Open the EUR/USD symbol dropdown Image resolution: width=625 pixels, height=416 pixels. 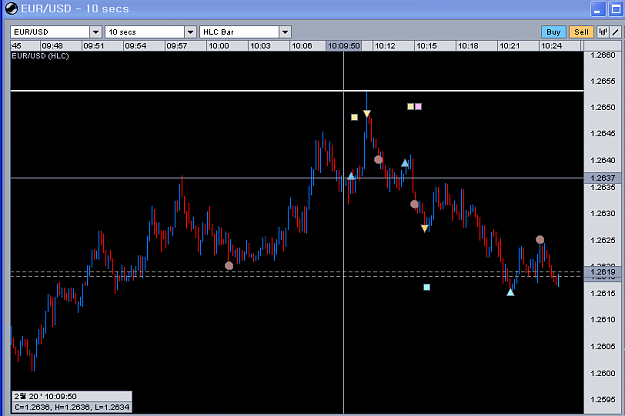click(x=96, y=32)
